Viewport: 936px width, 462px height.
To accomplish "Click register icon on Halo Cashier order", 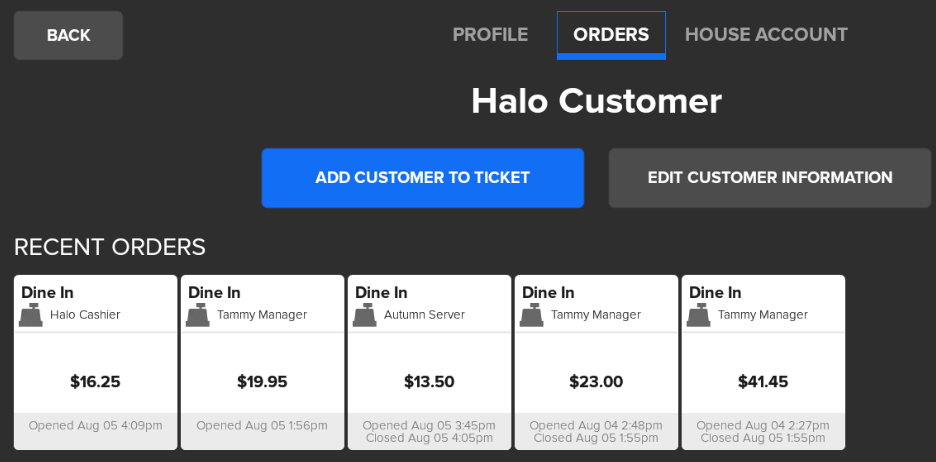I will pyautogui.click(x=31, y=315).
